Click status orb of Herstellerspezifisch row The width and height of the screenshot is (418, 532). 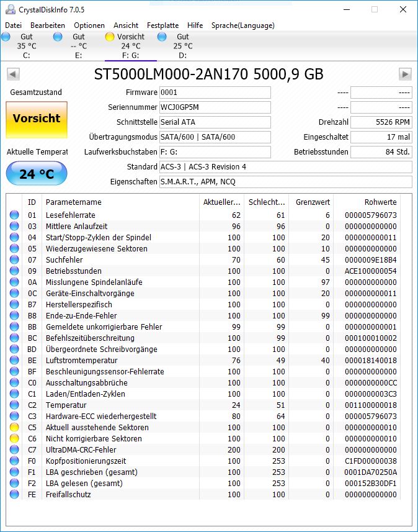[x=14, y=304]
